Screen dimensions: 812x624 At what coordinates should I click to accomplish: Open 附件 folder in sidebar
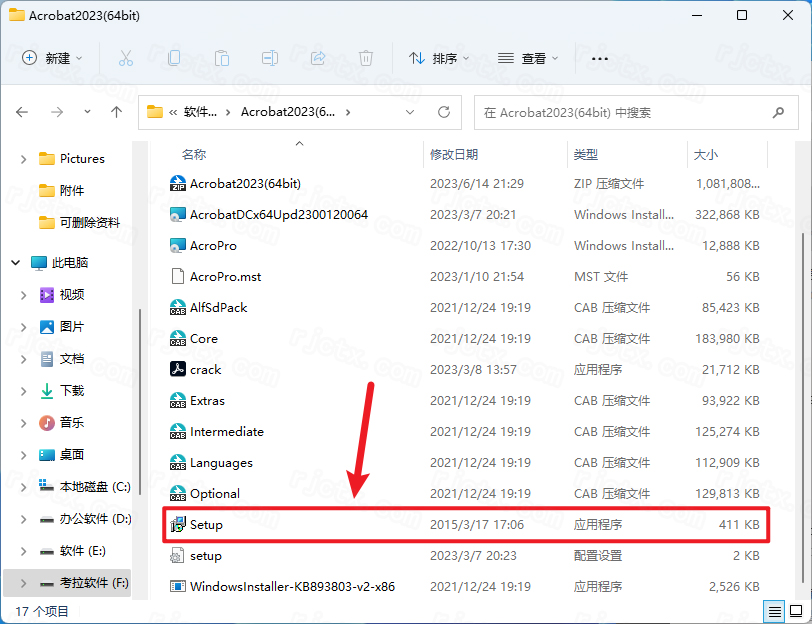click(71, 191)
